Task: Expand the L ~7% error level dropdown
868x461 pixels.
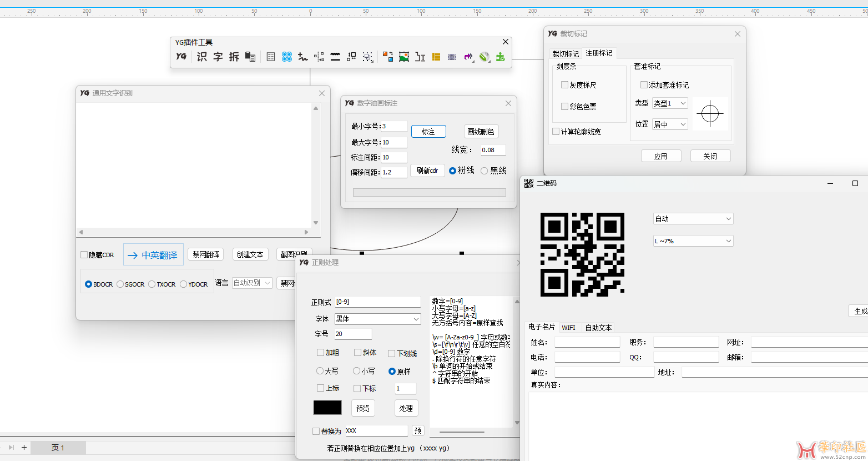Action: point(693,241)
